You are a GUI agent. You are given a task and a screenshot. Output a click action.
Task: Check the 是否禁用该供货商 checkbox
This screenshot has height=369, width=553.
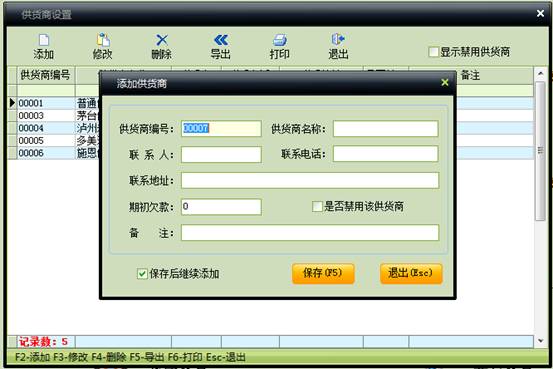click(x=317, y=206)
